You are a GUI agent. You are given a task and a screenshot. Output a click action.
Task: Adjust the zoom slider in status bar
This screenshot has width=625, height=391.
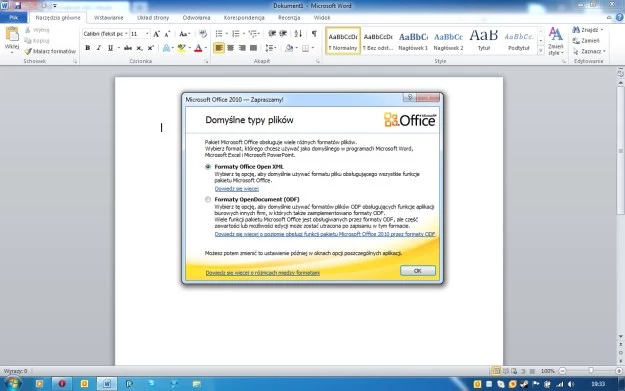(x=591, y=371)
